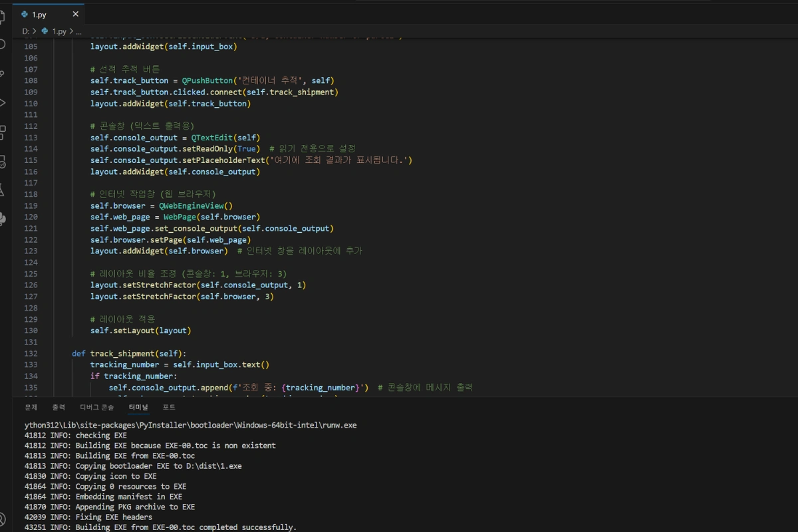The height and width of the screenshot is (532, 798).
Task: Switch to the 출력 panel tab
Action: (59, 407)
